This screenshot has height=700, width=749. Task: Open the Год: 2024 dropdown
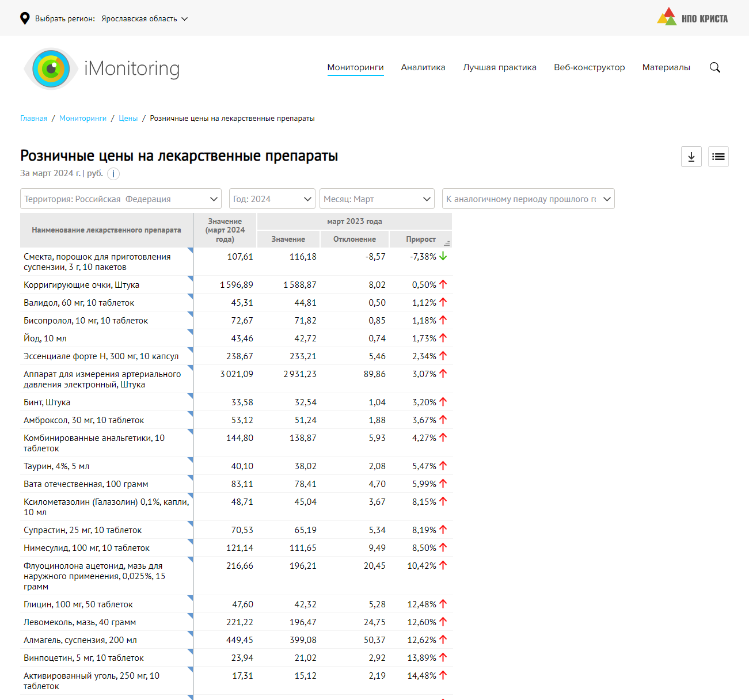(272, 199)
